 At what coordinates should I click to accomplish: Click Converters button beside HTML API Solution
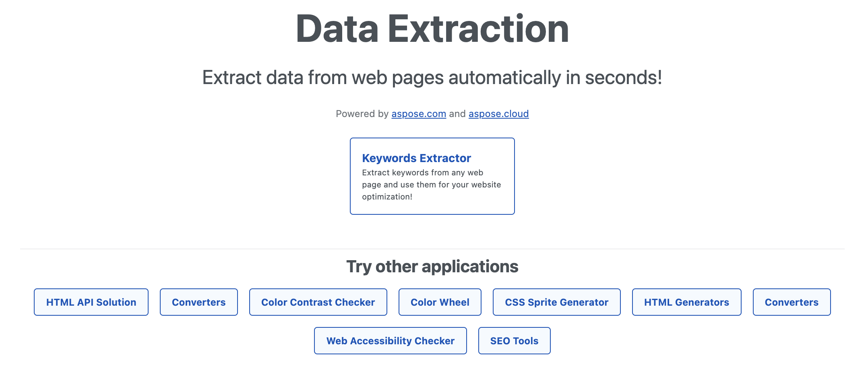coord(198,302)
